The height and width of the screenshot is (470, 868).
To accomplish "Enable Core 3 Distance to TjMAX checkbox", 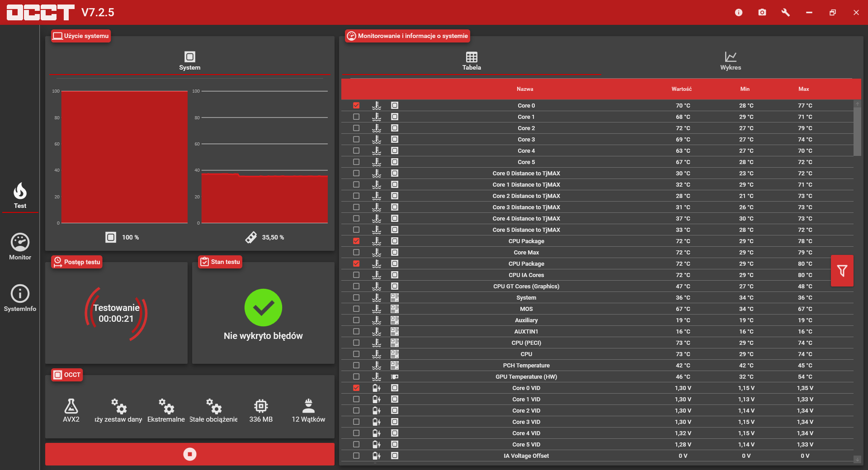I will click(x=356, y=207).
